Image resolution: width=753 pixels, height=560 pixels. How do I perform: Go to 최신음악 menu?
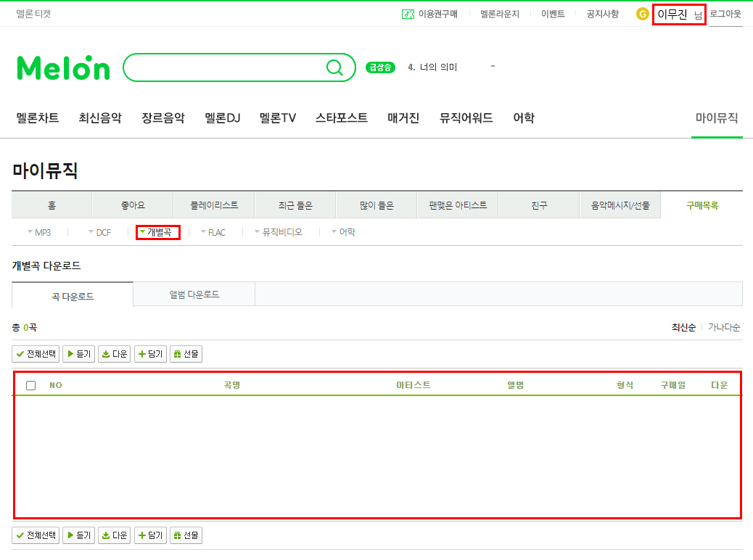click(x=100, y=118)
